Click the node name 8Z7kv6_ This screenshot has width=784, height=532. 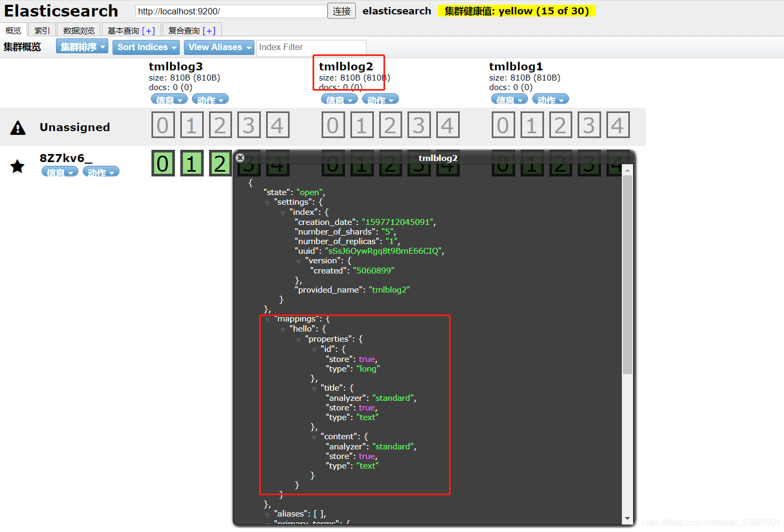pos(66,158)
